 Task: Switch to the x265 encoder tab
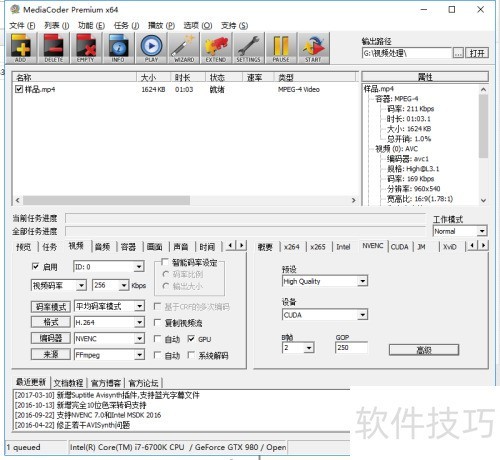click(318, 247)
